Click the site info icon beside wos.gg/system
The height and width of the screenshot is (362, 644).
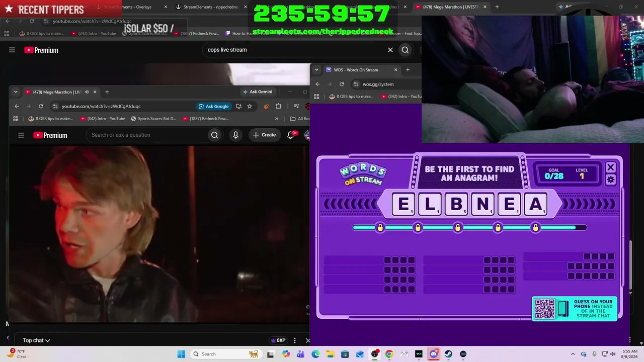click(x=356, y=84)
